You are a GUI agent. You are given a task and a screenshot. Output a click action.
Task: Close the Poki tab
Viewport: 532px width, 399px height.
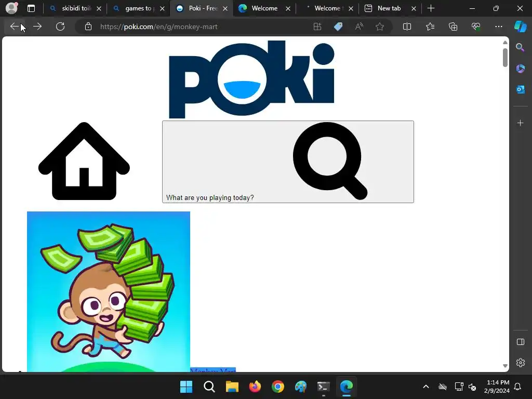[x=225, y=8]
